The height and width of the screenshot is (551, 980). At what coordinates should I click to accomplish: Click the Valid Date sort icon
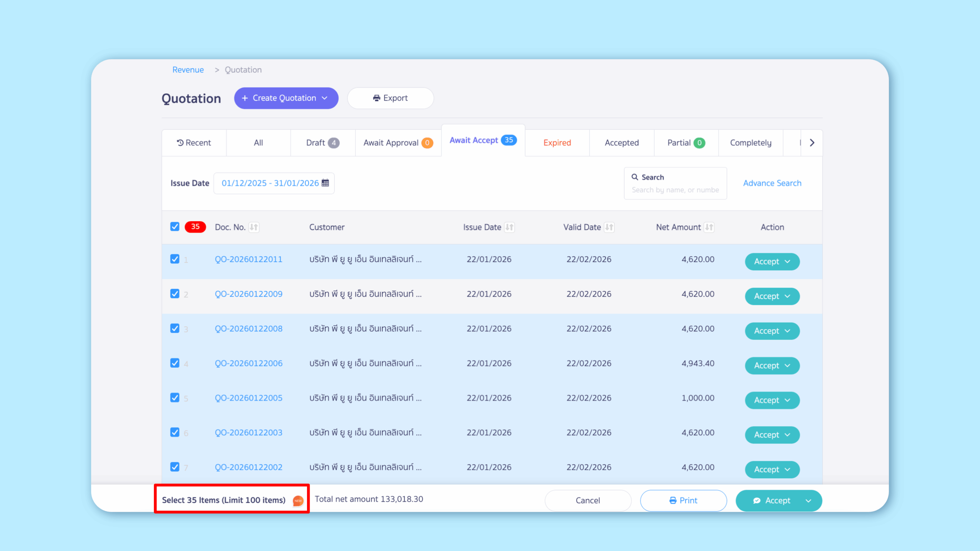click(x=609, y=227)
